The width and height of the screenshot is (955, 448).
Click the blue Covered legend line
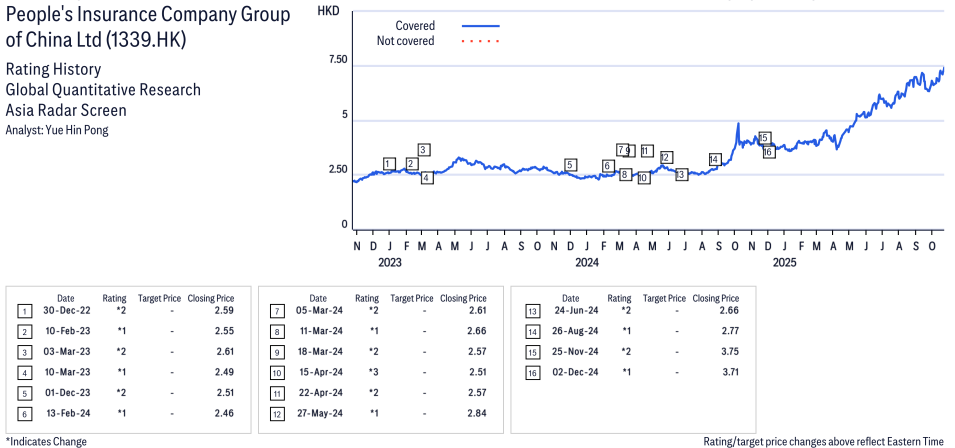coord(481,25)
